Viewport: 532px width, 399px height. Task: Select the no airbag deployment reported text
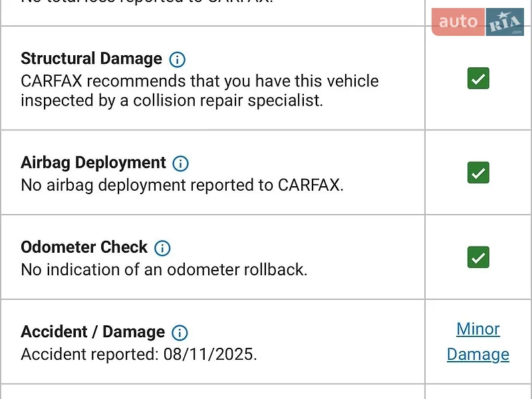coord(182,186)
